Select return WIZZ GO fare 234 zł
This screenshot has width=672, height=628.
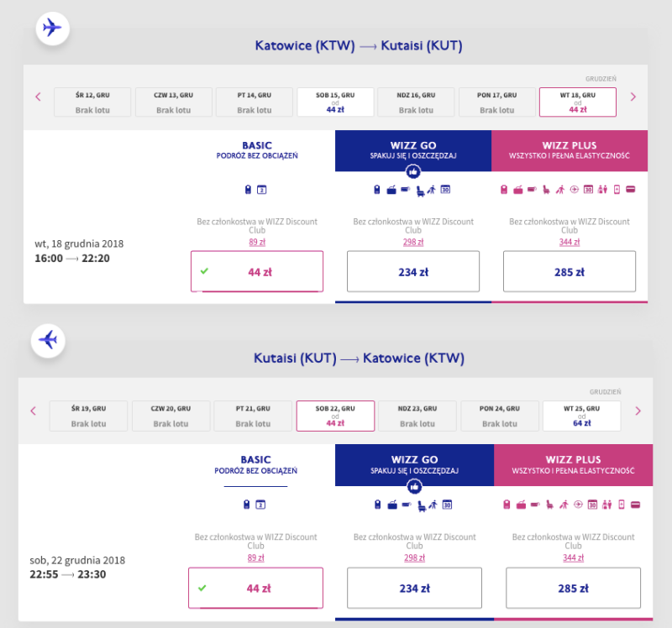[x=414, y=589]
